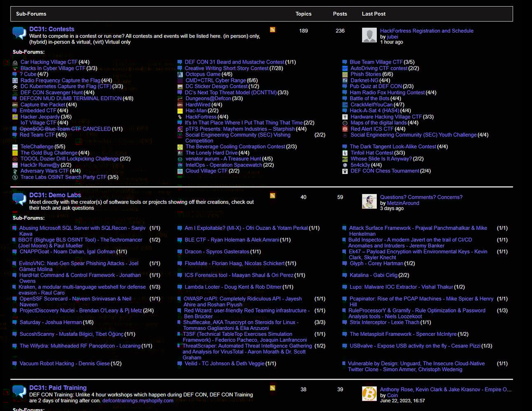The image size is (532, 411).
Task: Click the icon next to Maps of the digital lands
Action: (x=345, y=123)
